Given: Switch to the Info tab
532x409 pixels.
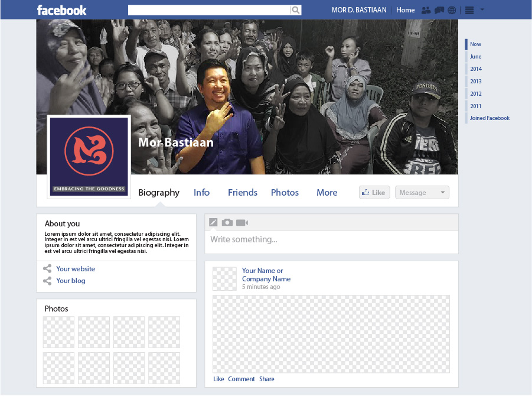Looking at the screenshot, I should (201, 193).
